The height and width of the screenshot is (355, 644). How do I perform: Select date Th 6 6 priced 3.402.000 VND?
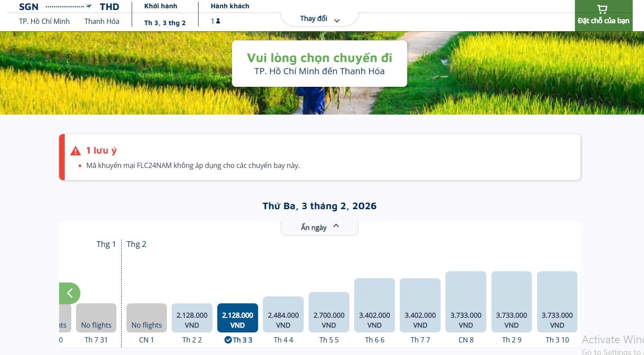374,305
